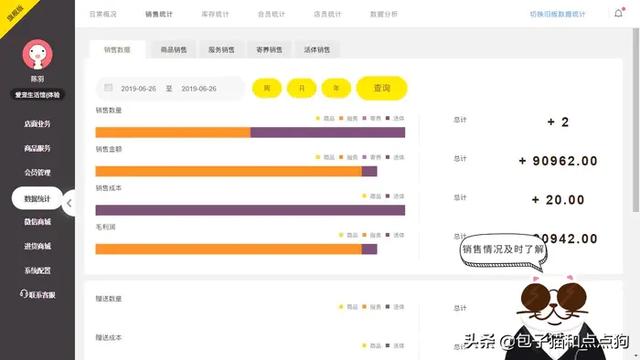This screenshot has width=640, height=360.
Task: Click the headset icon beside 联系客服
Action: coord(23,293)
